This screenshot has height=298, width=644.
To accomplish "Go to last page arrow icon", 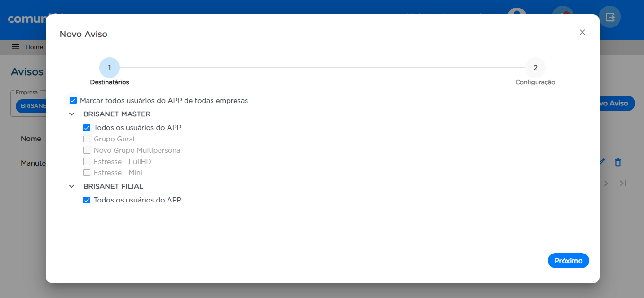I will [623, 183].
